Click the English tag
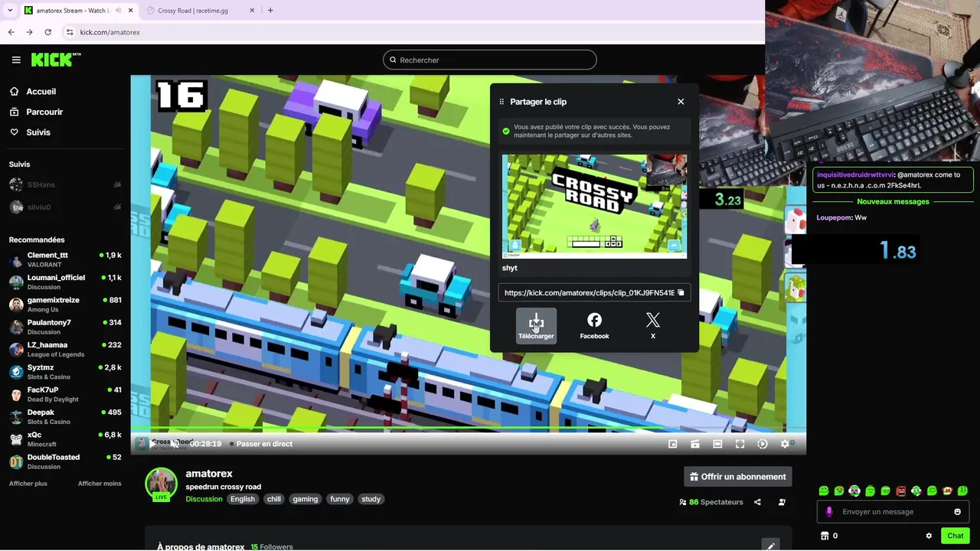This screenshot has width=980, height=551. 243,499
